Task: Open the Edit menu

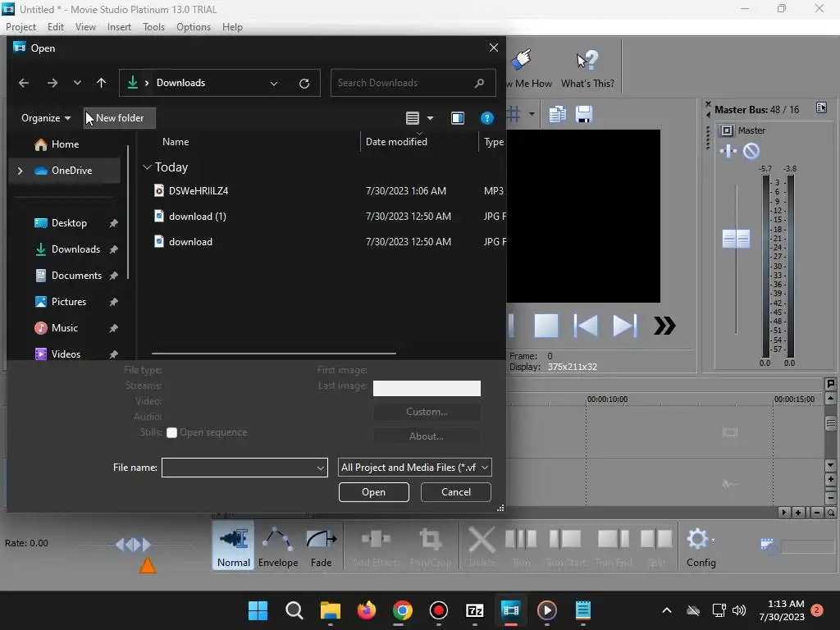Action: [x=55, y=27]
